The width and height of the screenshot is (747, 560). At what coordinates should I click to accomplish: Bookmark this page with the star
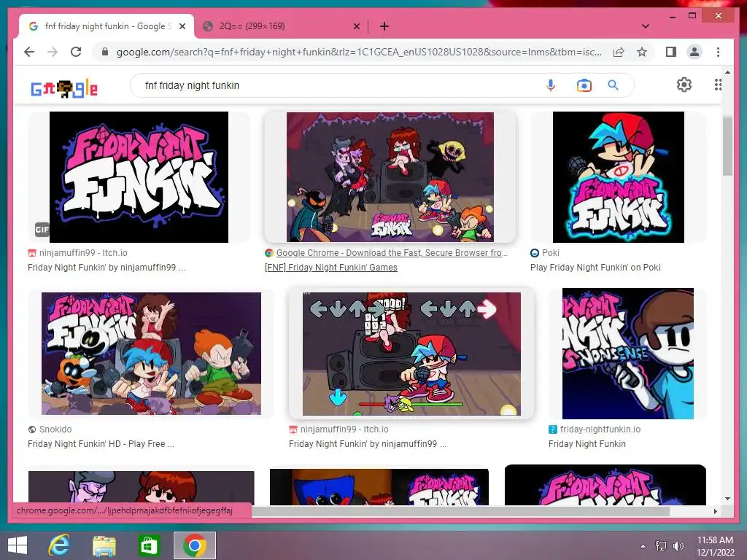click(642, 52)
